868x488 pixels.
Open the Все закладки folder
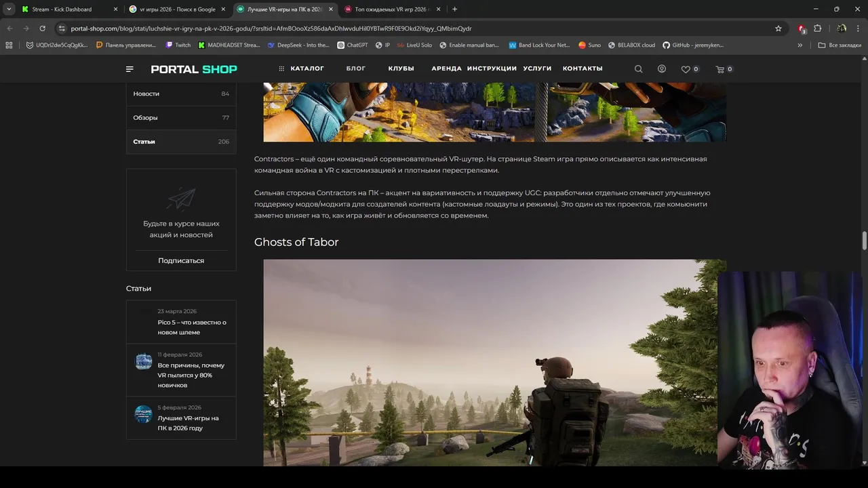pos(840,45)
